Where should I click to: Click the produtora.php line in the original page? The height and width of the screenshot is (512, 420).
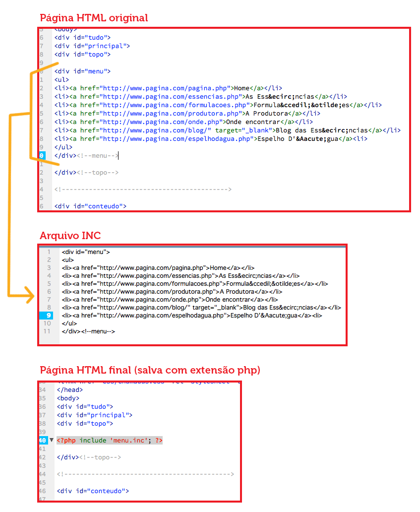187,114
